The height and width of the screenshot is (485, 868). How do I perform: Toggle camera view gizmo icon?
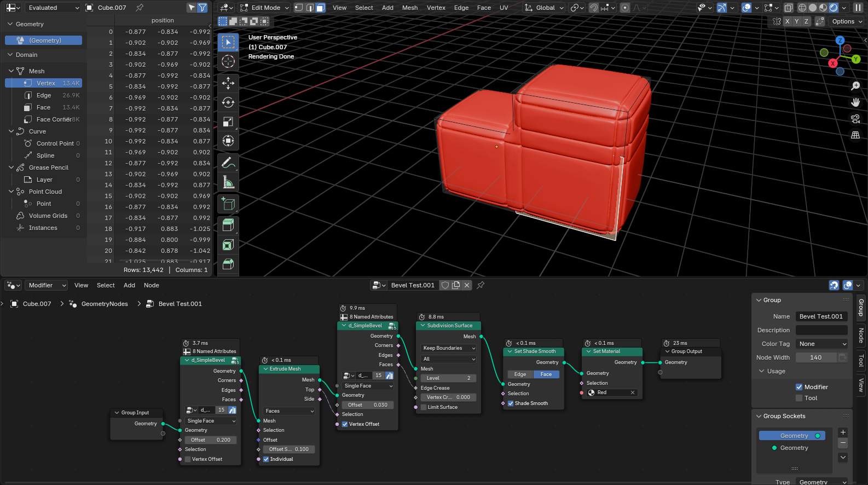pos(855,119)
